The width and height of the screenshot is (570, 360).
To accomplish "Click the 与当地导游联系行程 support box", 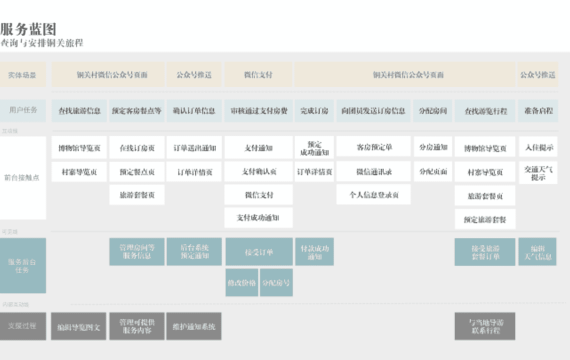I will (485, 326).
